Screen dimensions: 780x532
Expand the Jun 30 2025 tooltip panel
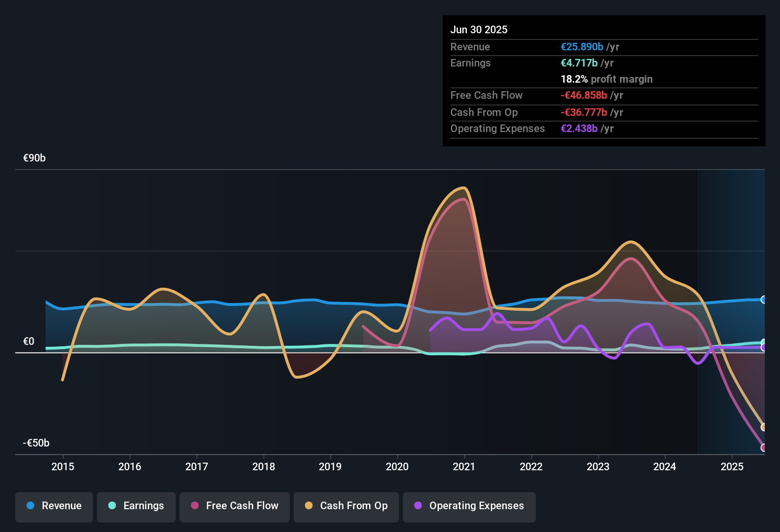(603, 80)
